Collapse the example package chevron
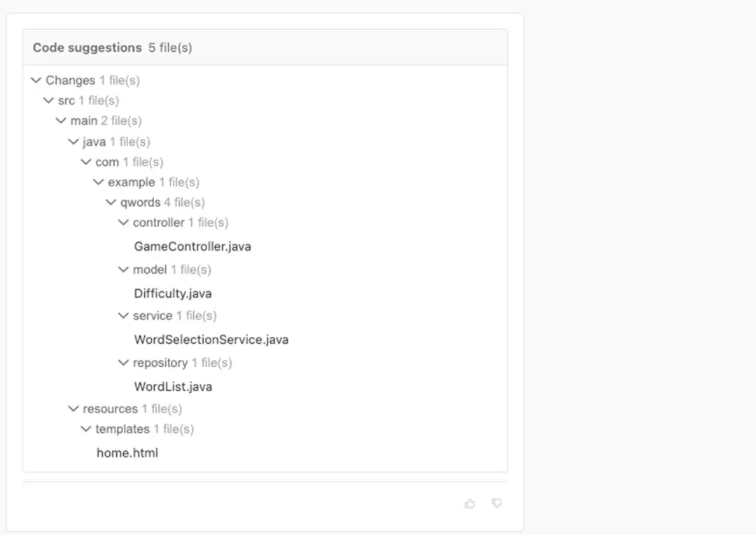 click(99, 183)
